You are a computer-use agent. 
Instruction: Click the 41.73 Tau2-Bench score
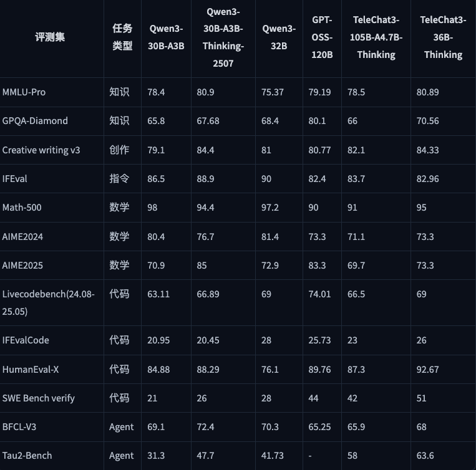tap(273, 456)
